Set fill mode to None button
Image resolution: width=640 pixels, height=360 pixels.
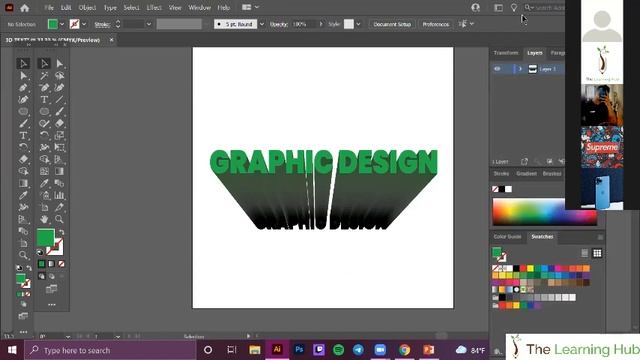click(61, 264)
